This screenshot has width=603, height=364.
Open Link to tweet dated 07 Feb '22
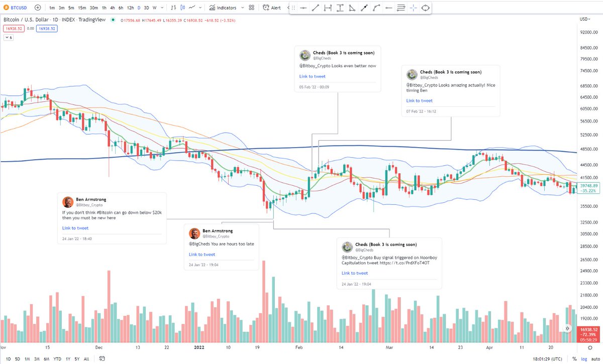(x=419, y=101)
